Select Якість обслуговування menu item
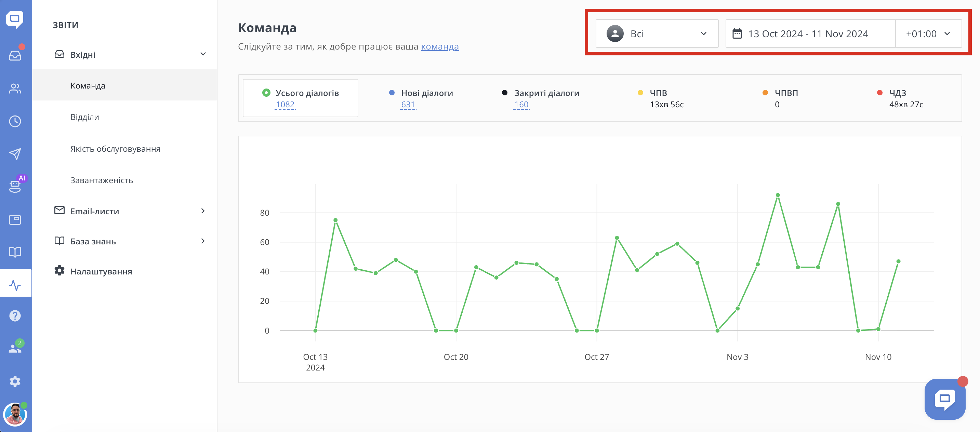 115,149
